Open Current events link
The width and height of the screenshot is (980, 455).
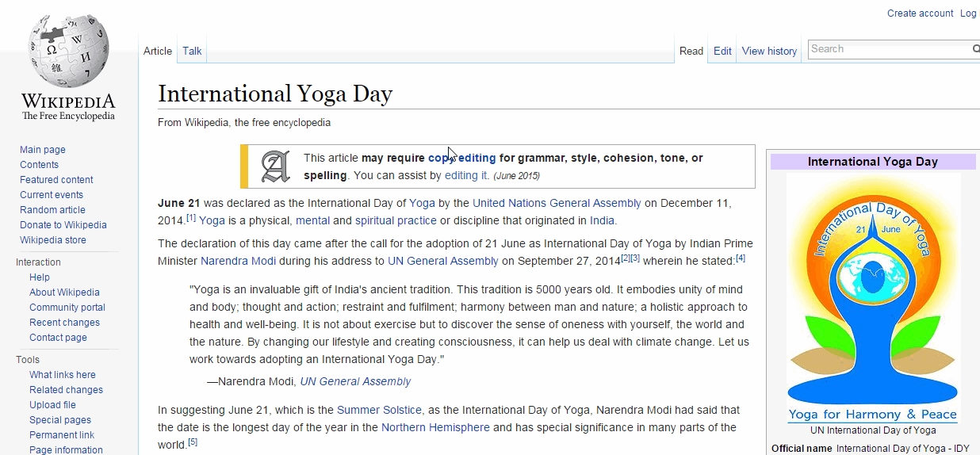click(x=52, y=195)
